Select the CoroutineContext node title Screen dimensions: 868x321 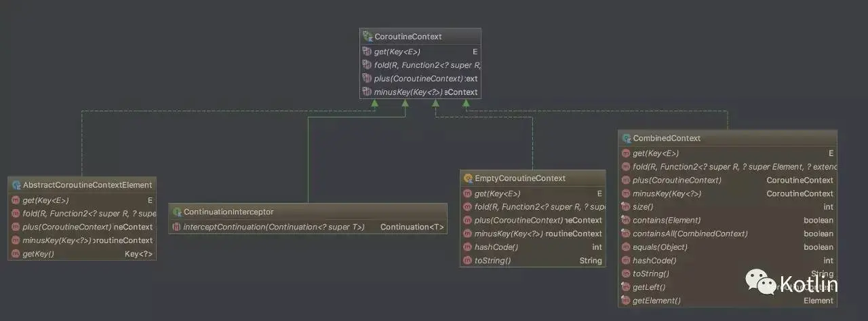pos(408,36)
